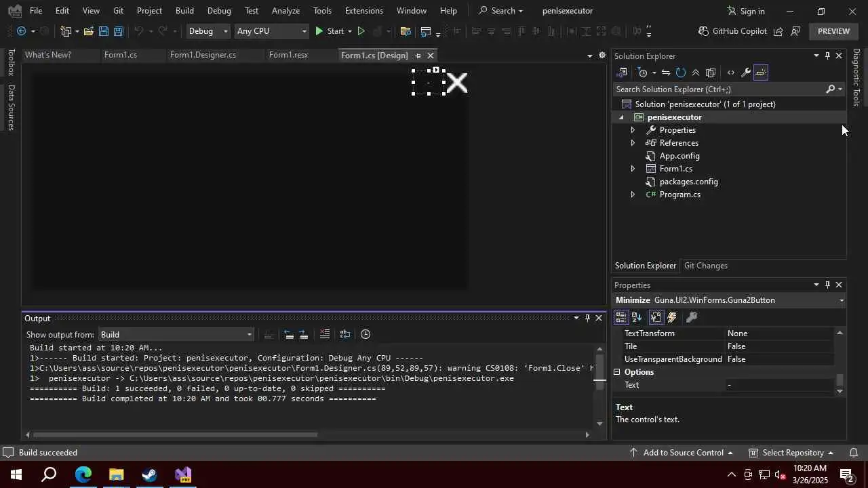Image resolution: width=868 pixels, height=488 pixels.
Task: Open pending changes filter in Solution Explorer
Action: tap(643, 73)
